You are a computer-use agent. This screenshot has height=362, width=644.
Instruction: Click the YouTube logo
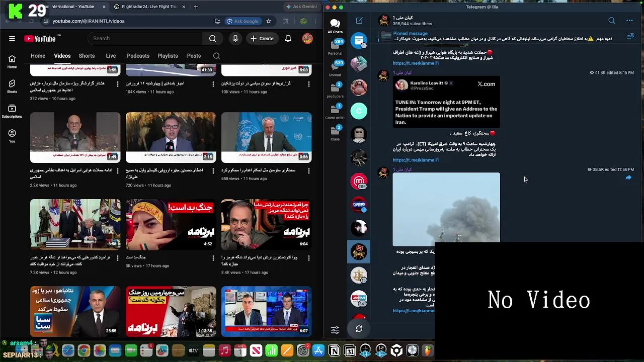tap(40, 39)
